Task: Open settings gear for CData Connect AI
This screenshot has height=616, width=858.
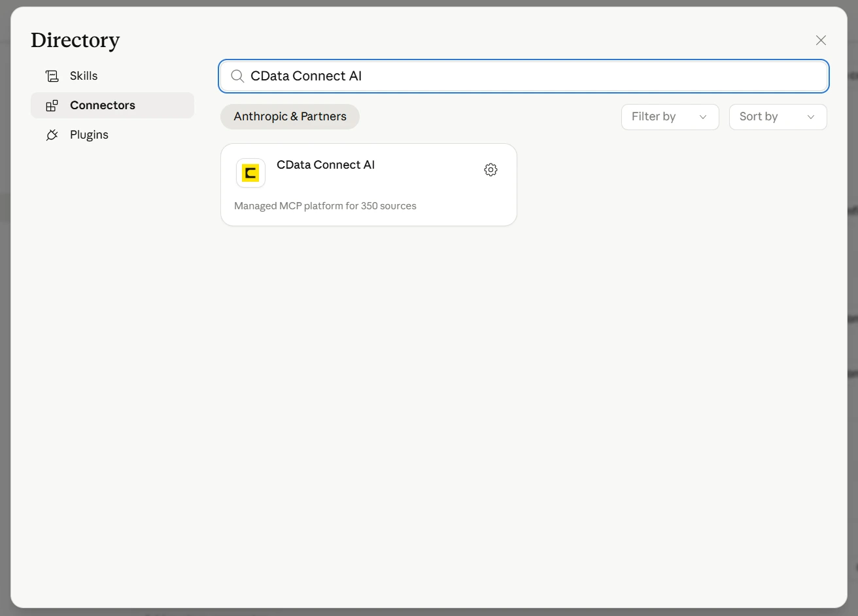Action: click(490, 170)
